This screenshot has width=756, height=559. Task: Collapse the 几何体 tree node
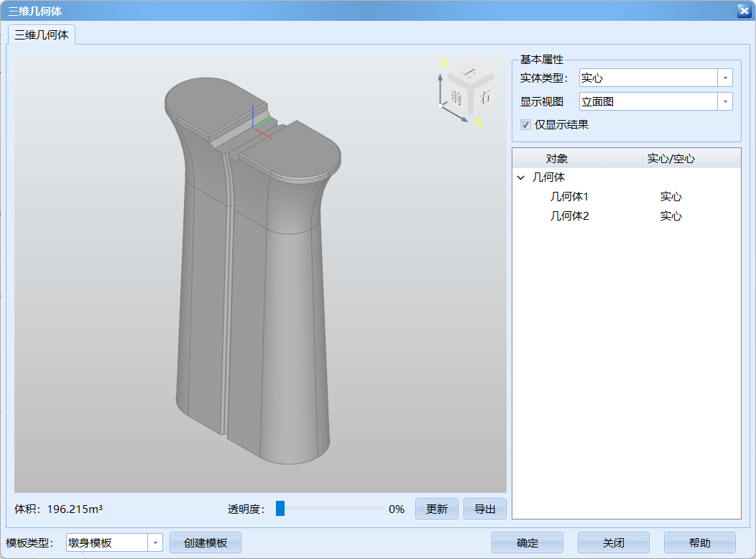tap(520, 177)
